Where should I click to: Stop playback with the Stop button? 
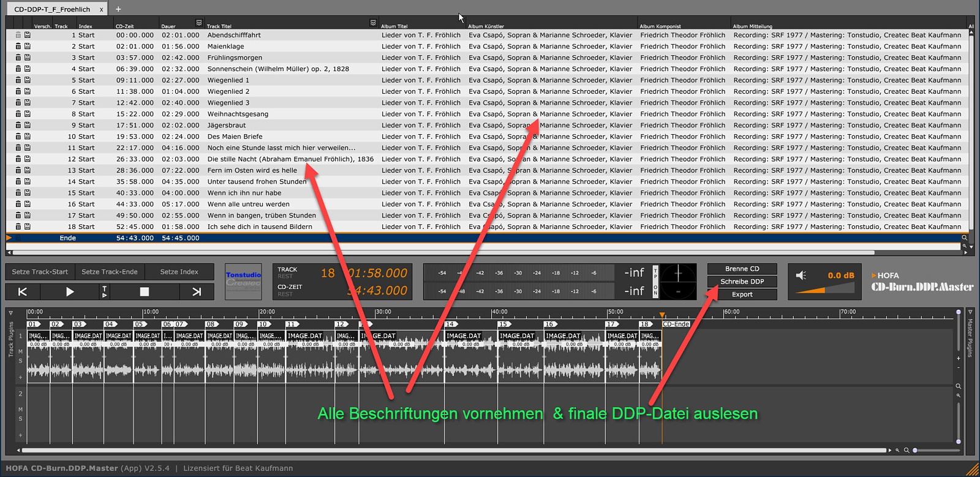pyautogui.click(x=145, y=292)
